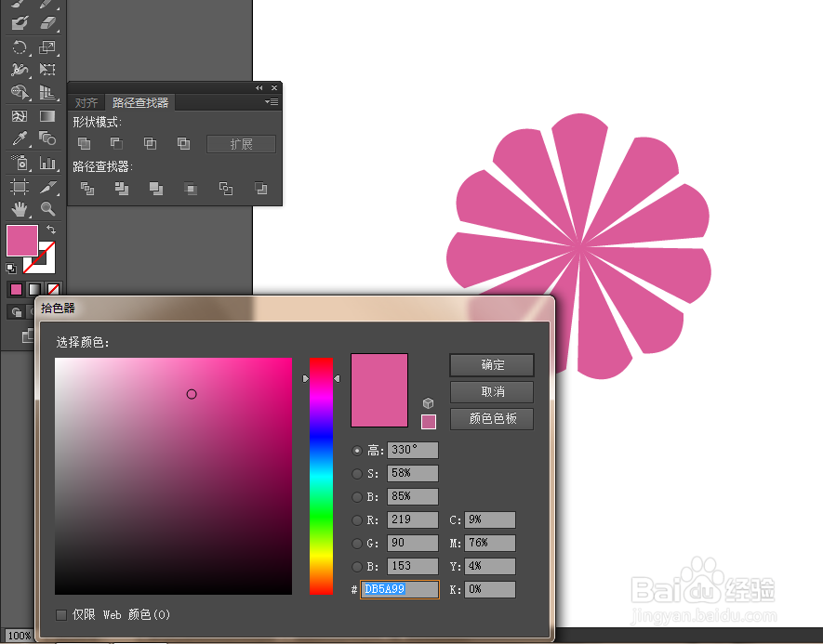
Task: Select the R red radio button
Action: pos(357,520)
